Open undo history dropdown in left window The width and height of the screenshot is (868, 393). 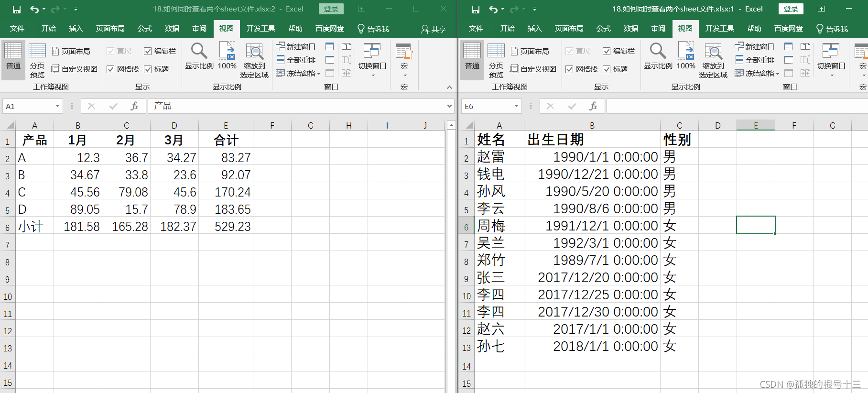pos(44,9)
